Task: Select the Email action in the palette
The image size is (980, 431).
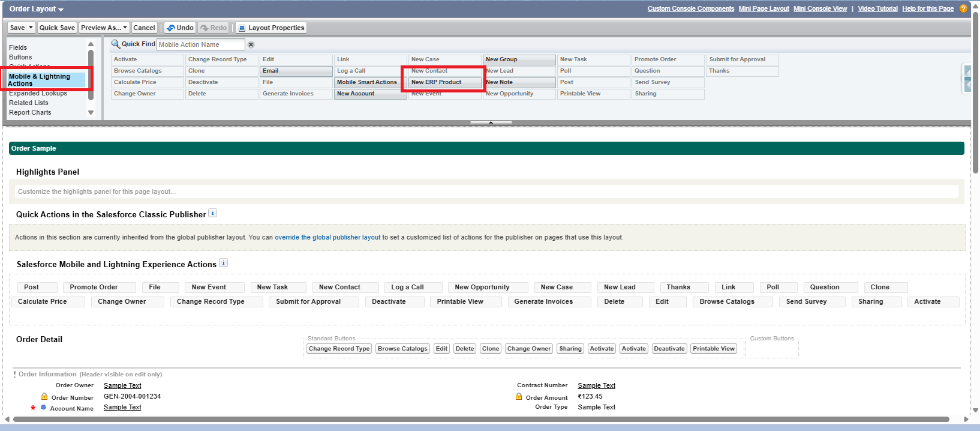Action: point(296,71)
